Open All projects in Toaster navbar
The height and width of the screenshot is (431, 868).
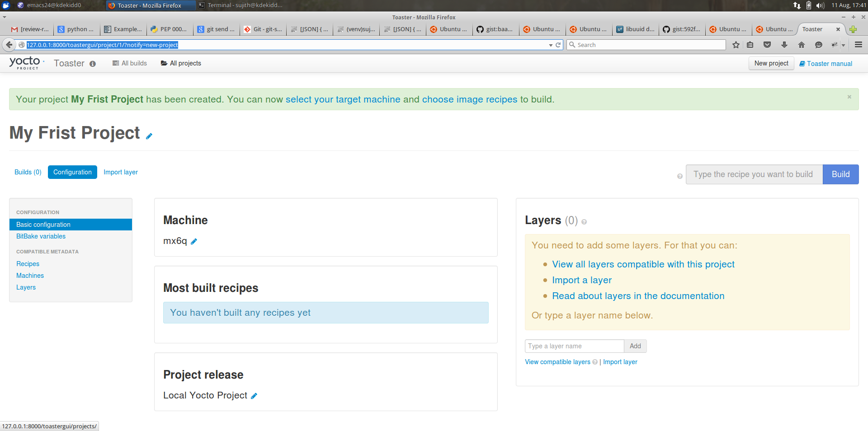pyautogui.click(x=181, y=63)
